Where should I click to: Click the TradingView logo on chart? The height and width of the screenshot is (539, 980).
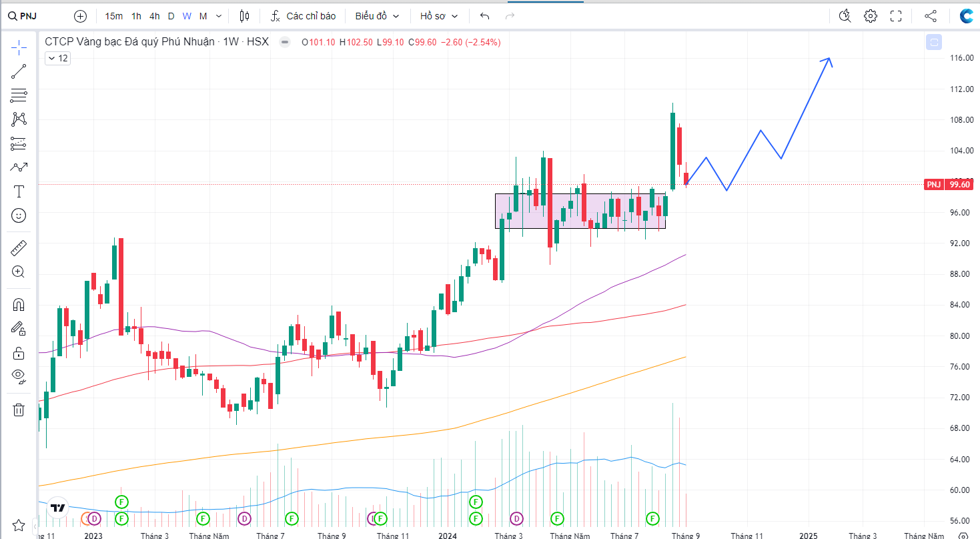tap(59, 508)
